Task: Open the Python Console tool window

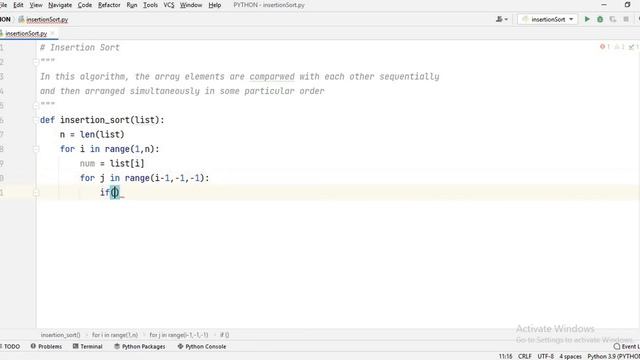Action: point(202,346)
